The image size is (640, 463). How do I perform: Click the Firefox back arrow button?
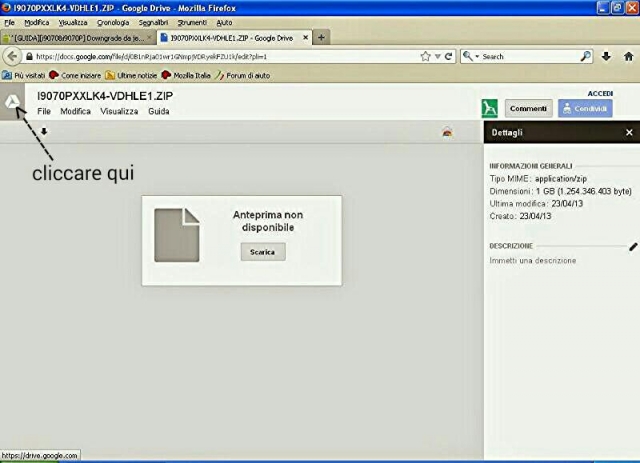tap(13, 56)
